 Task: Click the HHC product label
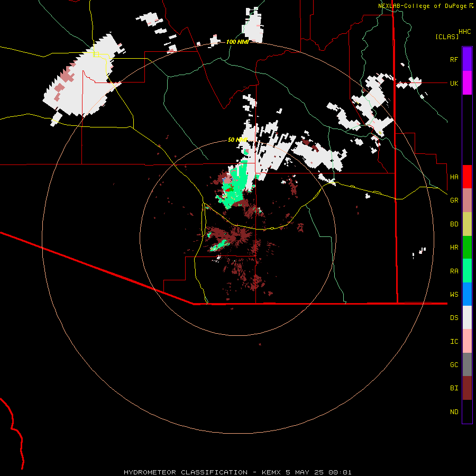465,32
